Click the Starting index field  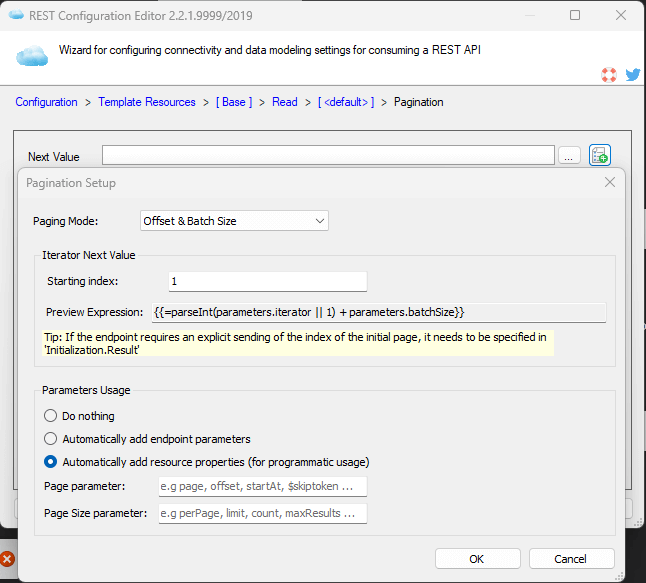pyautogui.click(x=268, y=281)
